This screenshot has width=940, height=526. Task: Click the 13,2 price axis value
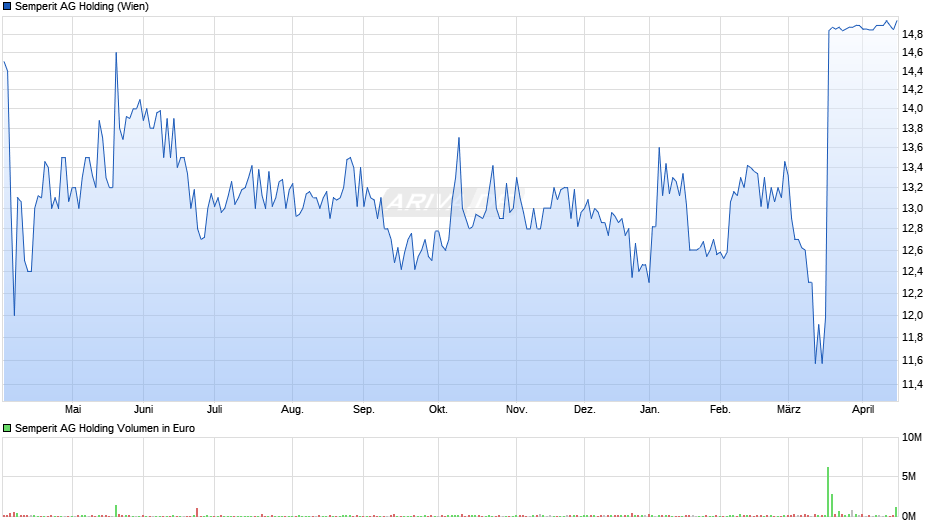(x=912, y=188)
